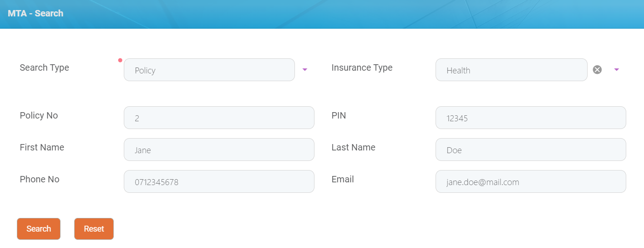Click the MTA - Search header title

tap(35, 13)
